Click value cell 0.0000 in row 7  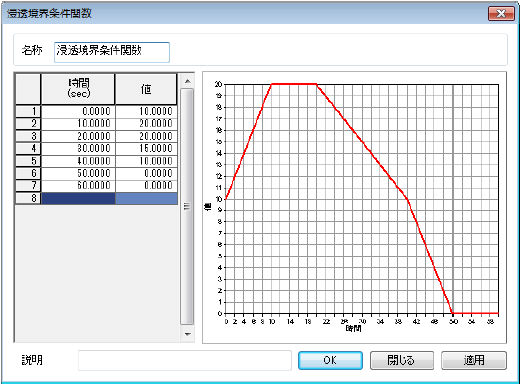pos(146,186)
